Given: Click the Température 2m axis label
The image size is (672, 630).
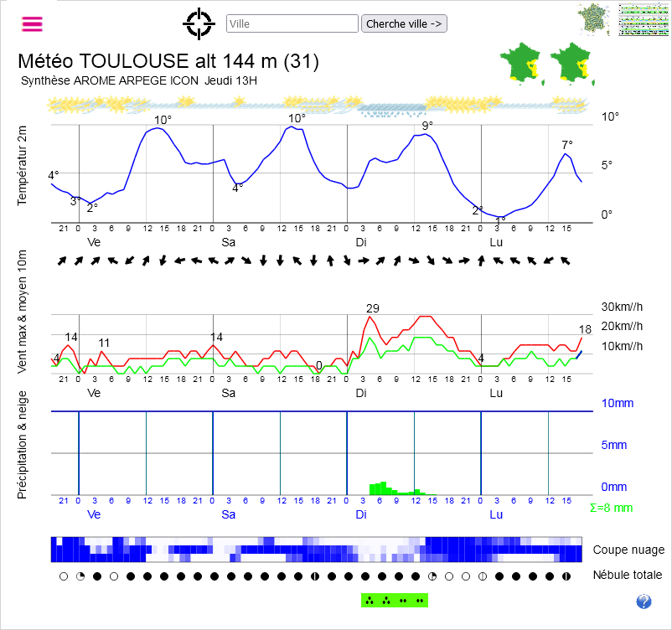Looking at the screenshot, I should coord(22,166).
